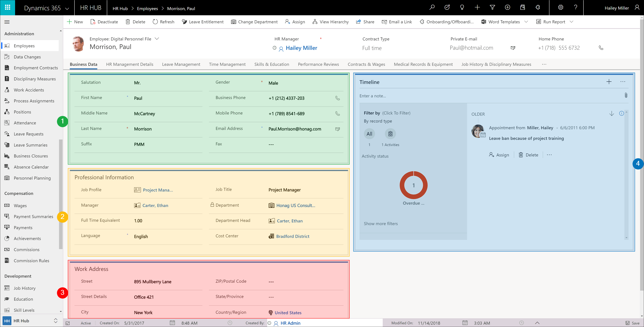Click the Change Department command
This screenshot has width=644, height=327.
coord(254,22)
